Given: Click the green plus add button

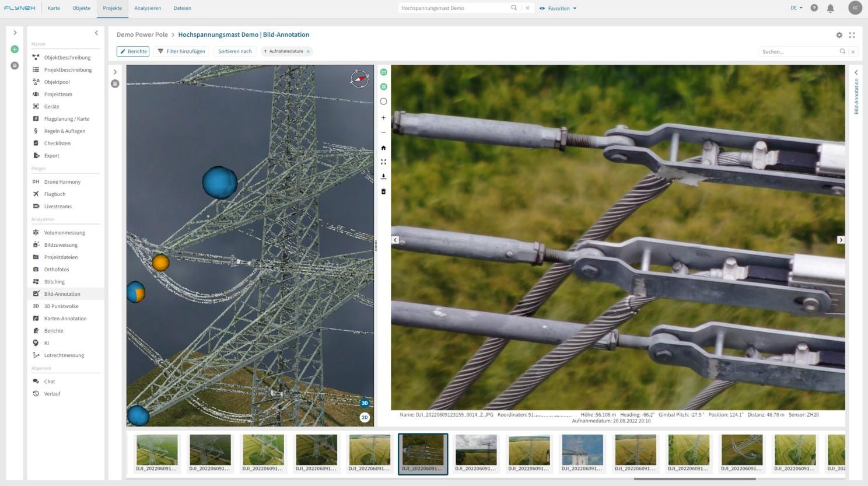Looking at the screenshot, I should (x=15, y=50).
